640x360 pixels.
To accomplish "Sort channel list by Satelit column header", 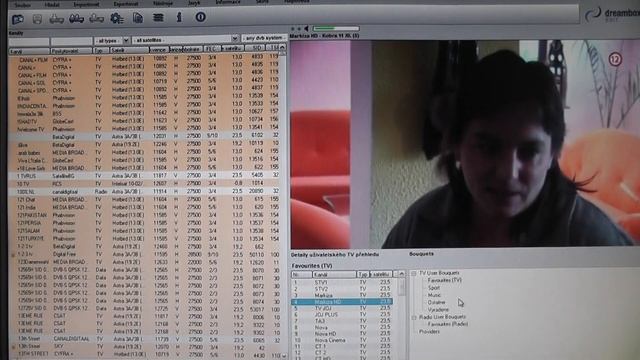I will pos(129,50).
